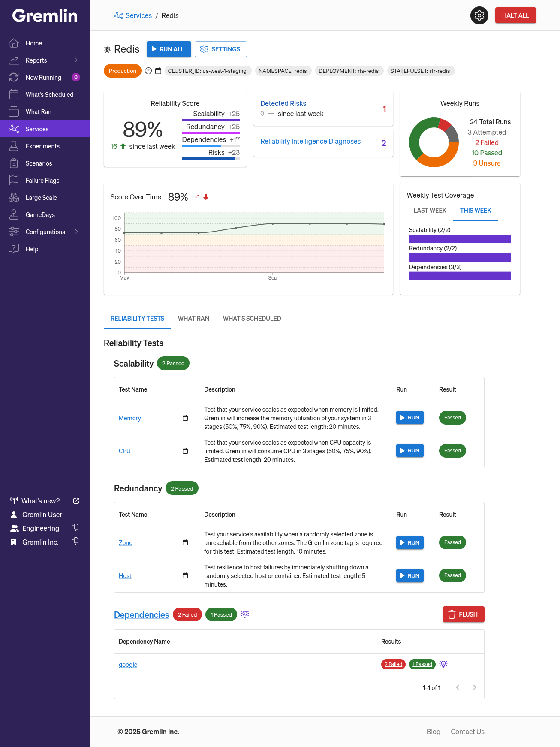Click the Flush dependencies button
Viewport: 560px width, 747px height.
click(464, 614)
